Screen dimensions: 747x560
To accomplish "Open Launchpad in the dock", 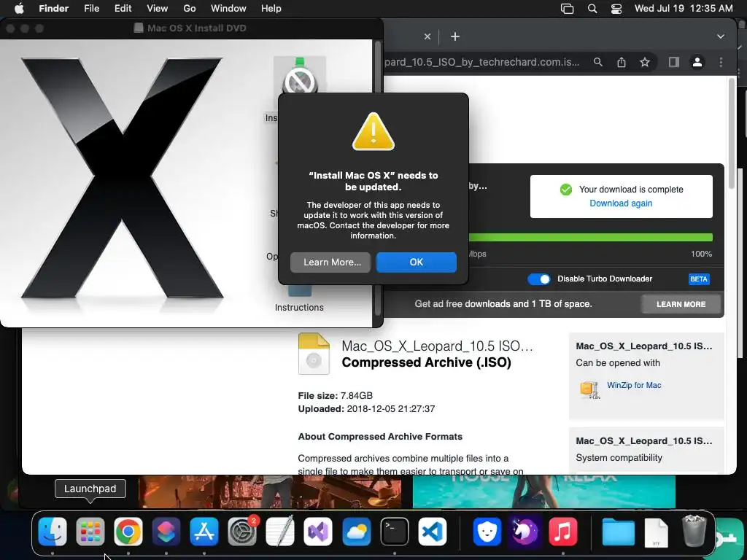I will pos(90,532).
